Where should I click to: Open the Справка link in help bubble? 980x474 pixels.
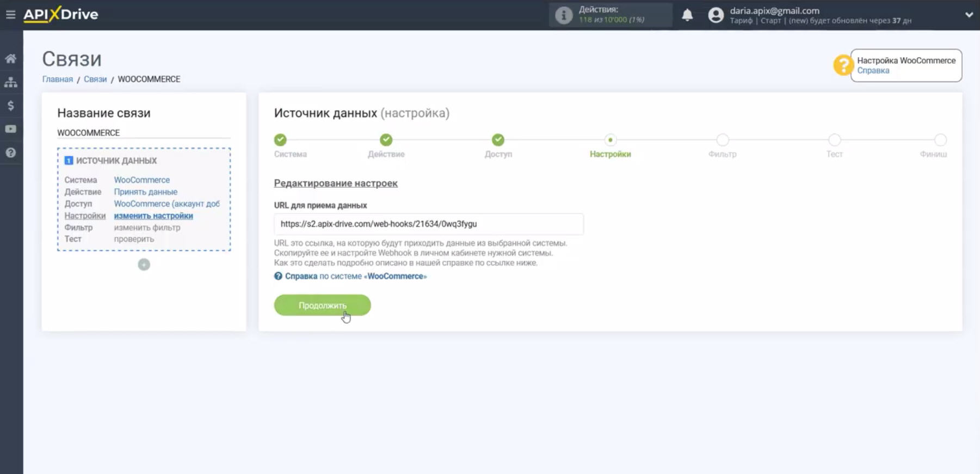pyautogui.click(x=873, y=70)
